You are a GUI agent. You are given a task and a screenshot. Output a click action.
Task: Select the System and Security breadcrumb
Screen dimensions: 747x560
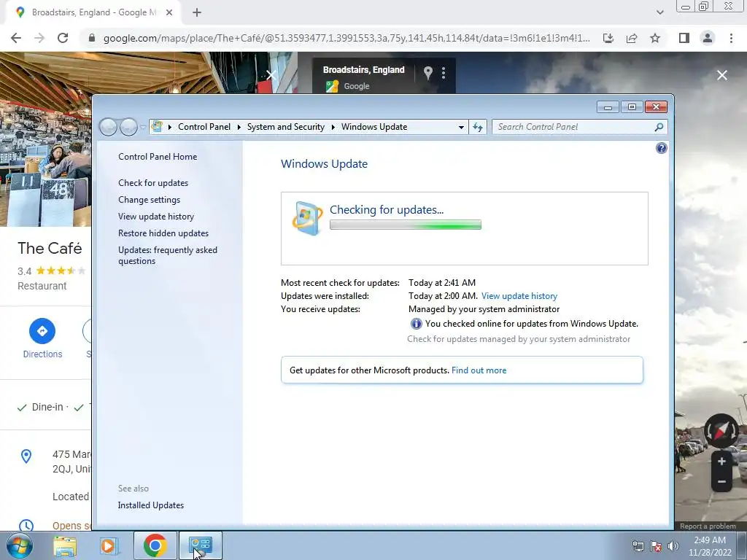[285, 127]
